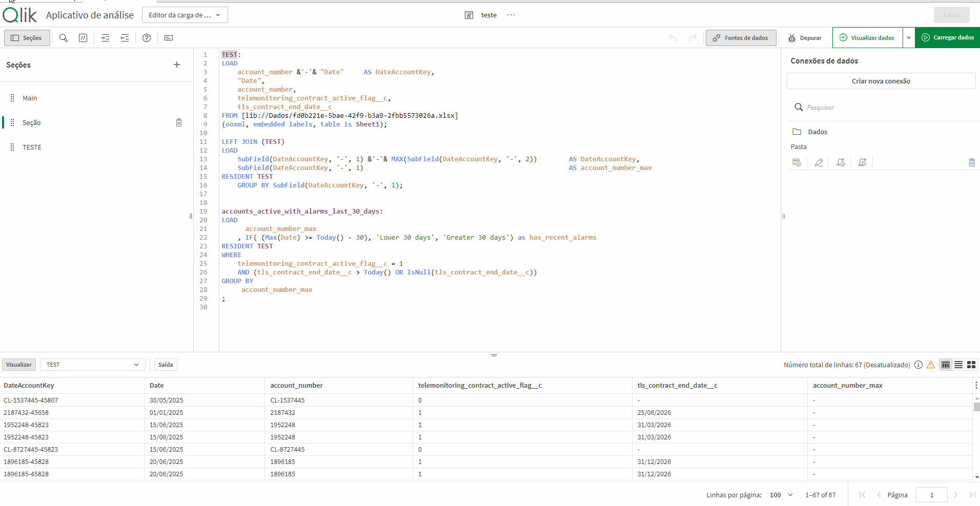Viewport: 980px width, 506px height.
Task: Select cell CL-1537445-45807
Action: 72,400
